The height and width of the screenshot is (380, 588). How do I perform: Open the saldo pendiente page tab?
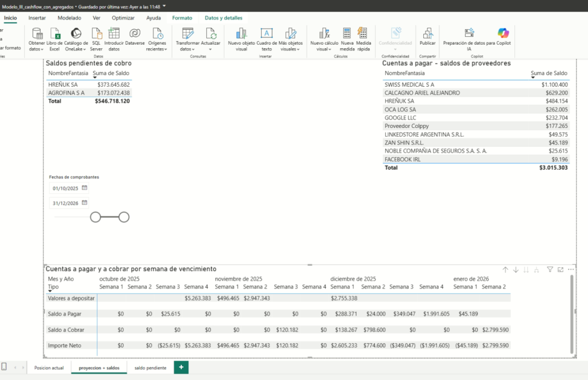(x=150, y=367)
